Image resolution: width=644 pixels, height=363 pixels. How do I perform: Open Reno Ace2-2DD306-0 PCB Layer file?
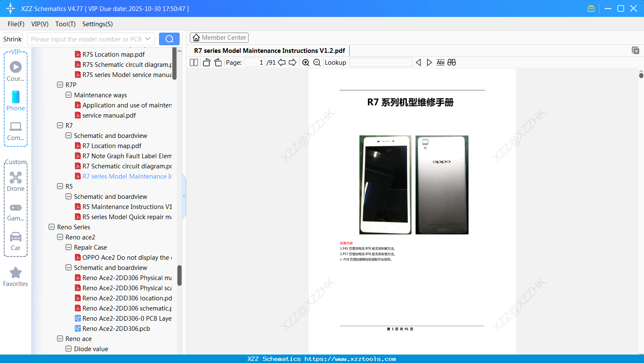[x=123, y=318]
